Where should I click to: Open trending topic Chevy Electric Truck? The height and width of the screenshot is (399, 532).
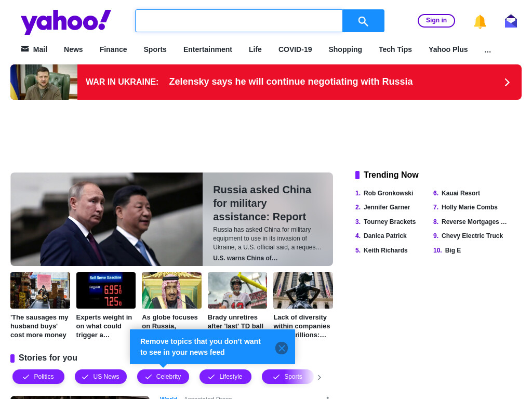click(472, 236)
